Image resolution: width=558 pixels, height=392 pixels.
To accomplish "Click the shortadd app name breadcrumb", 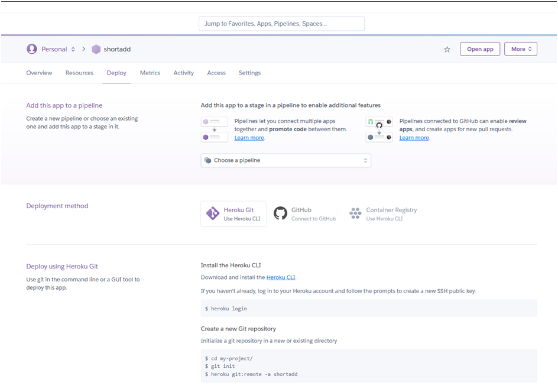I will click(117, 49).
